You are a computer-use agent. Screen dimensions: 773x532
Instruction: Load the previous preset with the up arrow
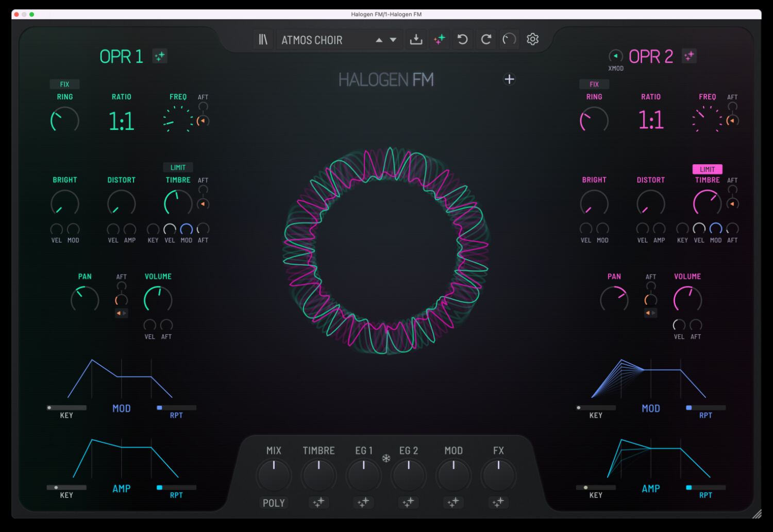[379, 39]
